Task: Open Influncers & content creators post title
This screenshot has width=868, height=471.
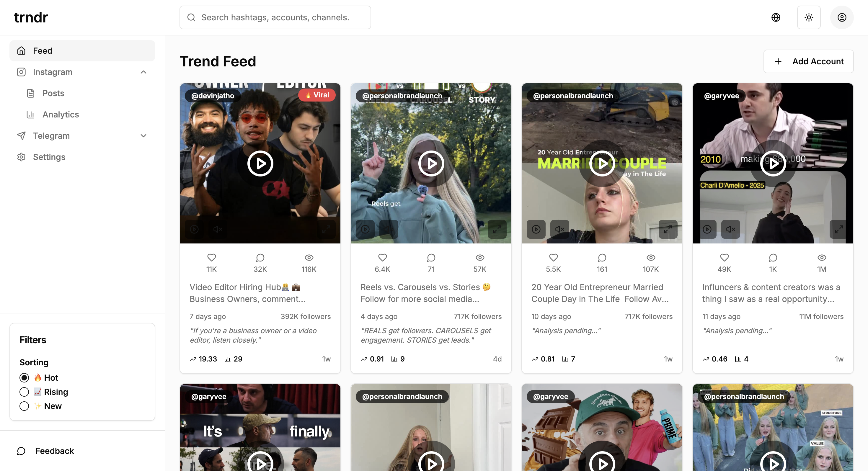Action: 771,293
